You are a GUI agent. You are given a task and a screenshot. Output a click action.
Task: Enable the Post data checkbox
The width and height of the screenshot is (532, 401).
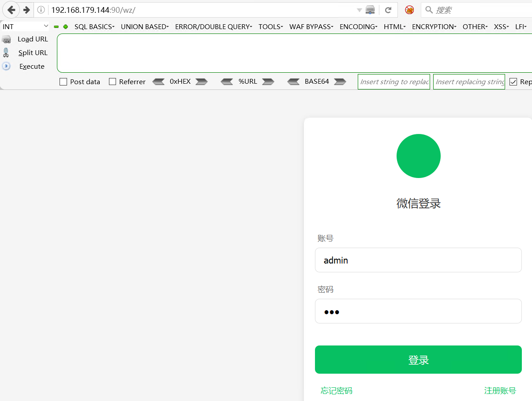tap(63, 82)
